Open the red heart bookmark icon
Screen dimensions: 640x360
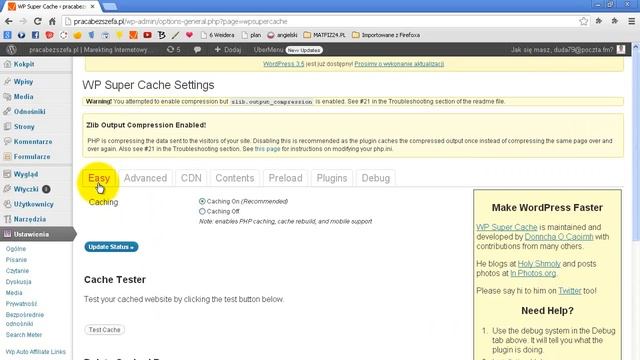pyautogui.click(x=189, y=35)
